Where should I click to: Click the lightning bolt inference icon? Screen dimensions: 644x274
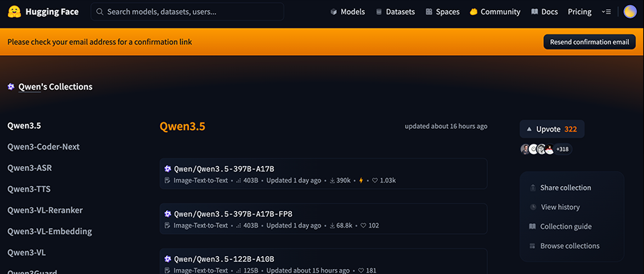pos(361,180)
